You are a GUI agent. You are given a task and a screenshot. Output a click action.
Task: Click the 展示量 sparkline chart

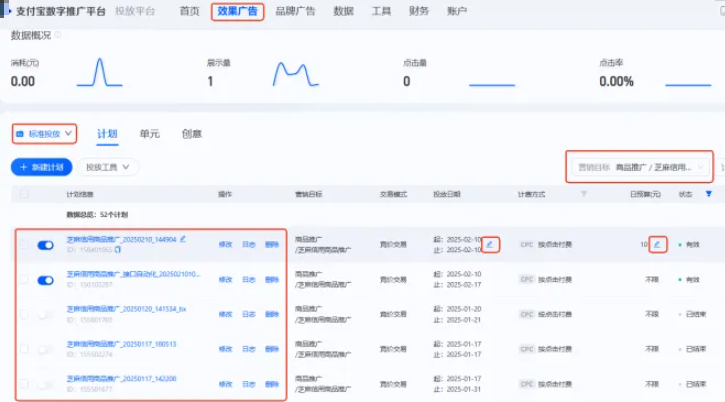pyautogui.click(x=295, y=74)
